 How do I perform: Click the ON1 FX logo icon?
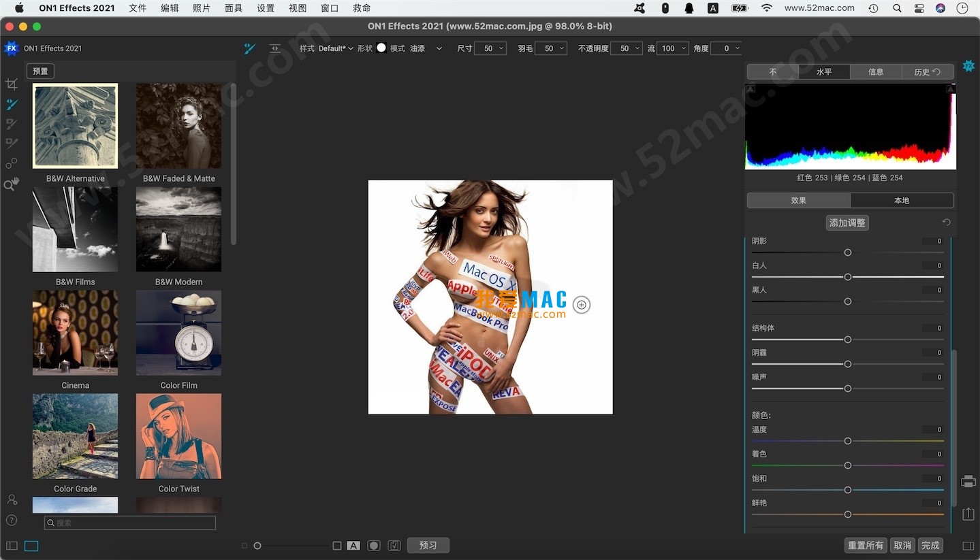(11, 48)
